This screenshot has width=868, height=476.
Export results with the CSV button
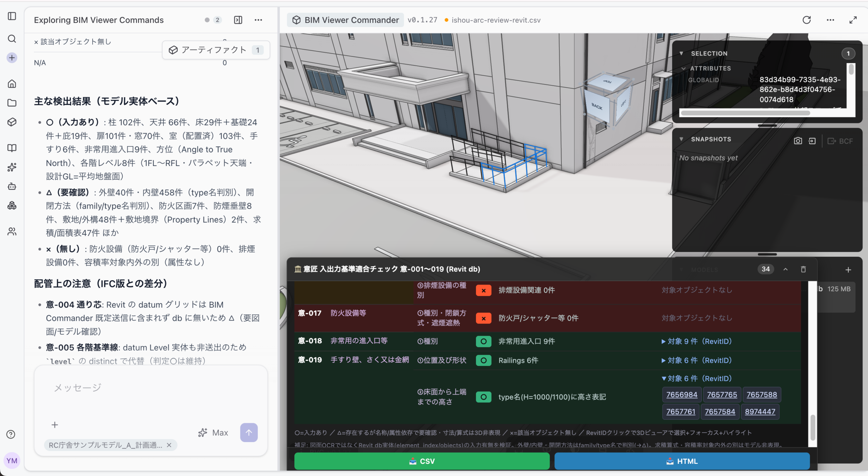(x=422, y=461)
